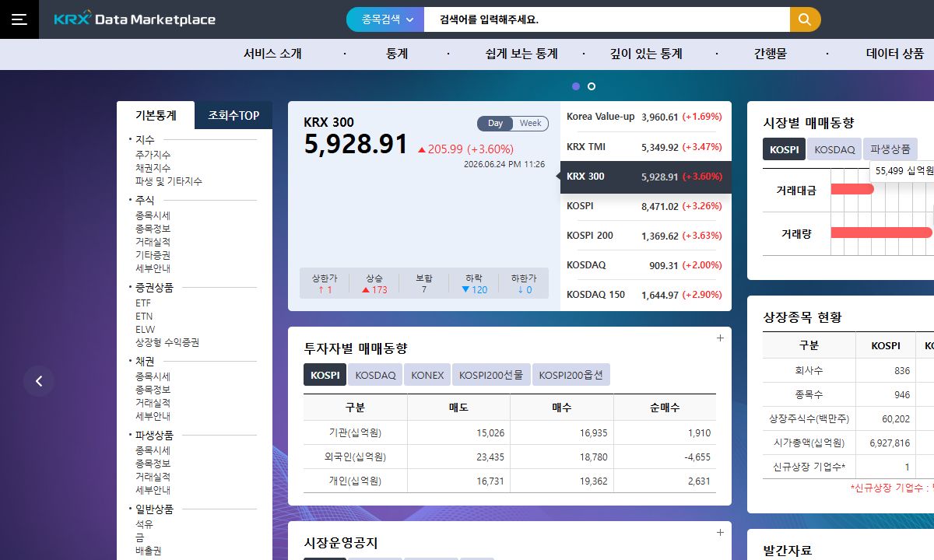Select the first carousel page dot
Viewport: 934px width, 560px height.
pyautogui.click(x=576, y=86)
